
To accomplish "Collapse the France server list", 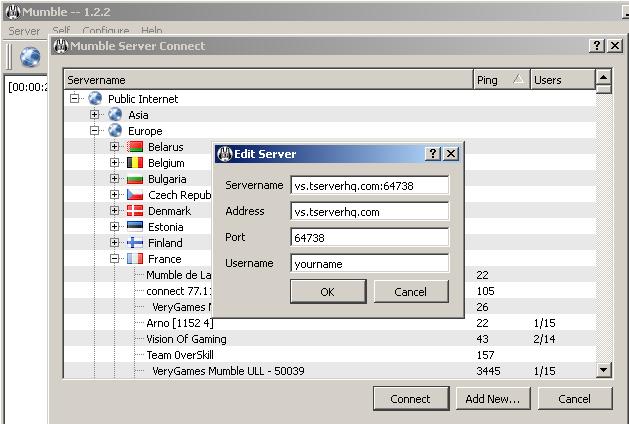I will point(115,259).
